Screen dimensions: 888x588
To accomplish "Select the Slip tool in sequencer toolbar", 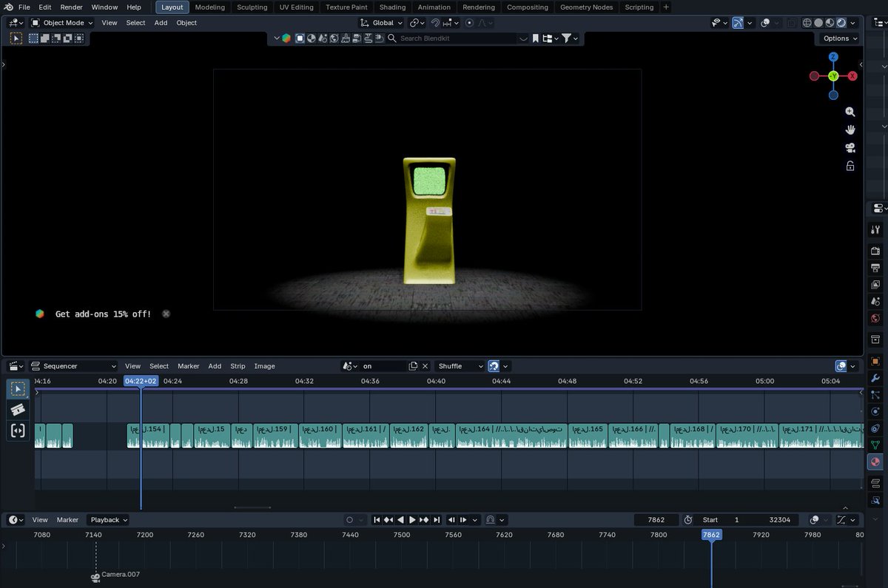I will coord(18,430).
